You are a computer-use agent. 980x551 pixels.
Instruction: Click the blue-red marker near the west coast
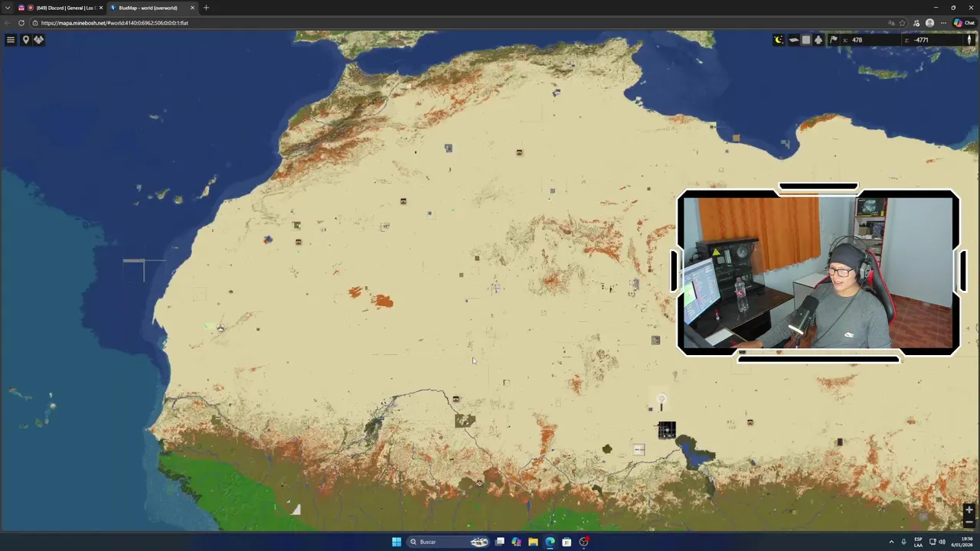point(267,240)
